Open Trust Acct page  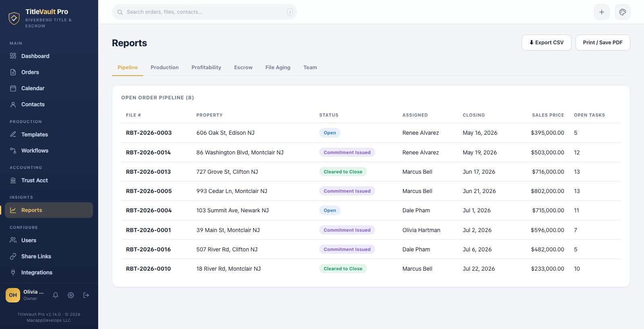pyautogui.click(x=49, y=180)
